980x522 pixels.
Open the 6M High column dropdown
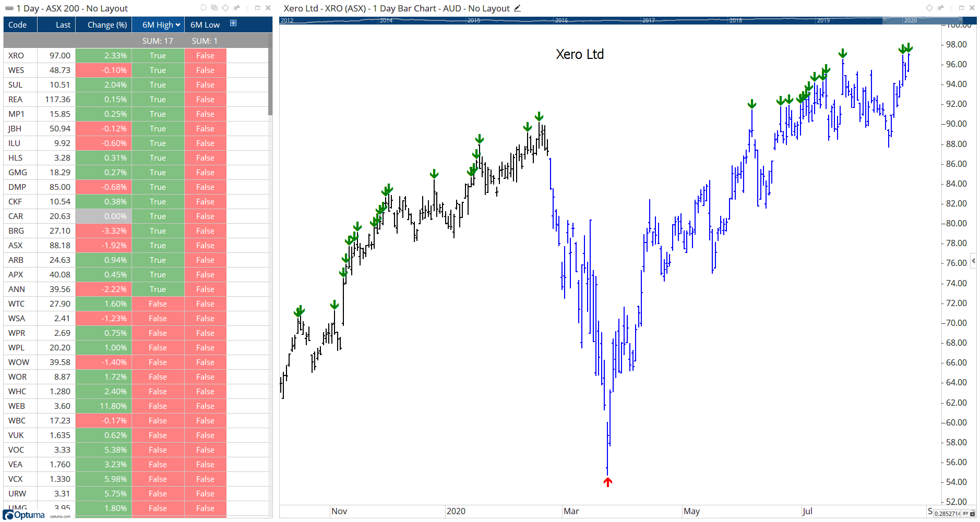tap(178, 25)
